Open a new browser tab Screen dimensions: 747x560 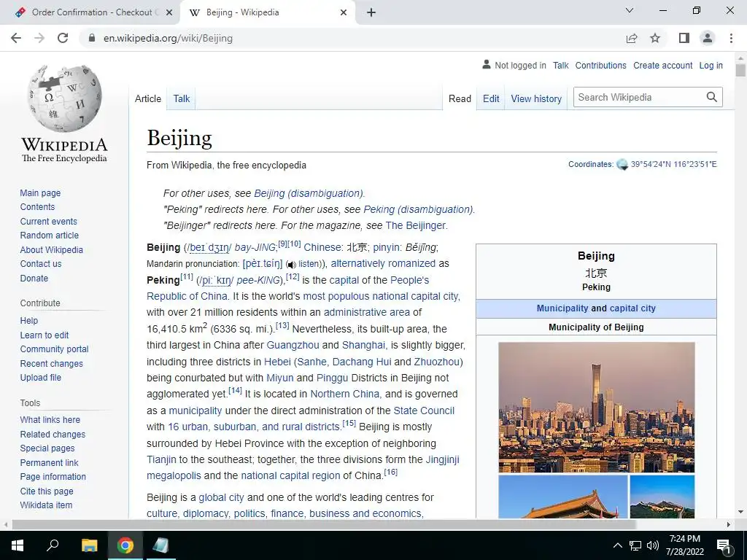(x=371, y=12)
